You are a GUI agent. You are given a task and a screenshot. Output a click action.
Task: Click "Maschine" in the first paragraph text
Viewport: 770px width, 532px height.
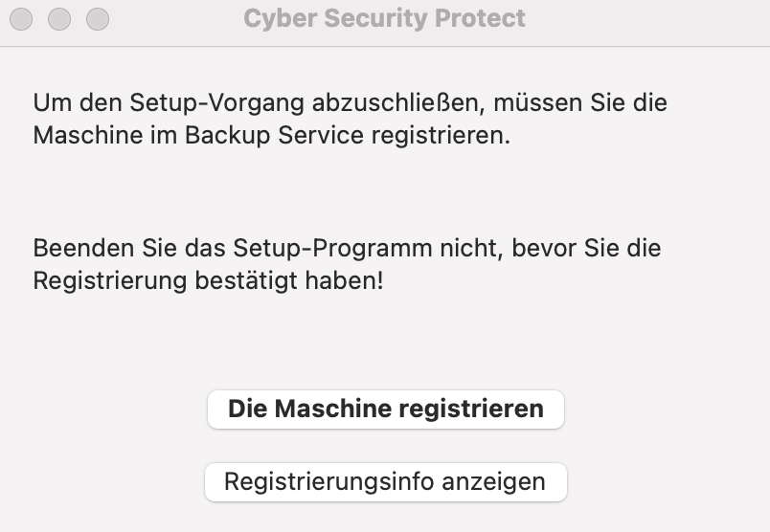[81, 135]
